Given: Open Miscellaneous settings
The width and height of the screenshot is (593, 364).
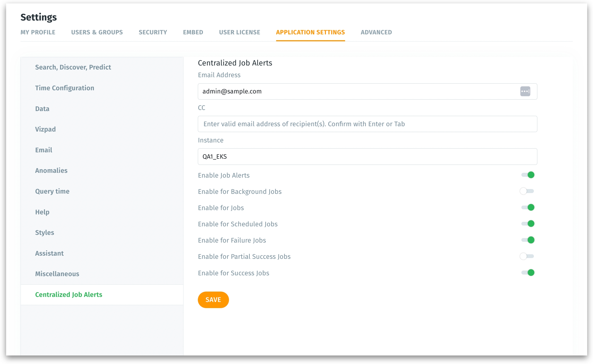Looking at the screenshot, I should click(x=102, y=274).
